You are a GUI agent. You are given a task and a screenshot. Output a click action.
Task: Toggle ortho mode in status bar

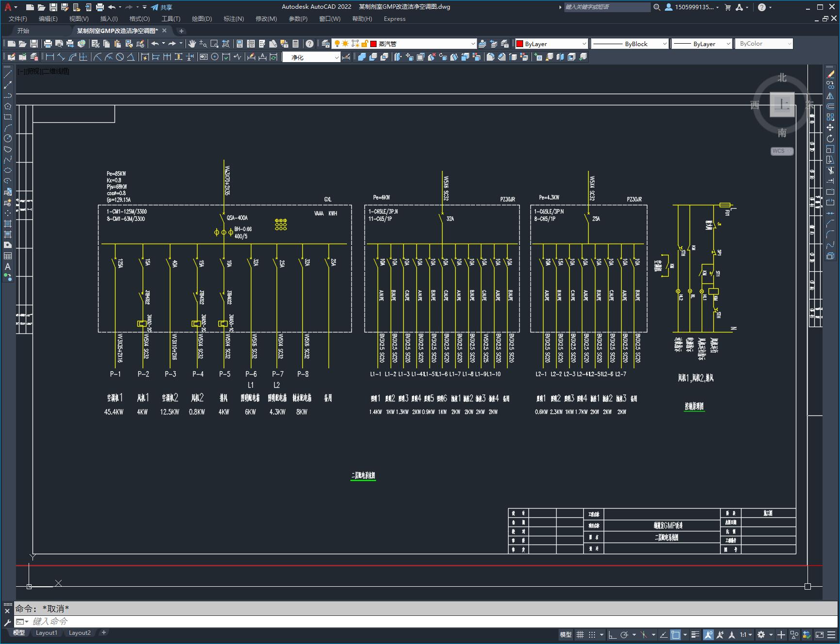[612, 634]
